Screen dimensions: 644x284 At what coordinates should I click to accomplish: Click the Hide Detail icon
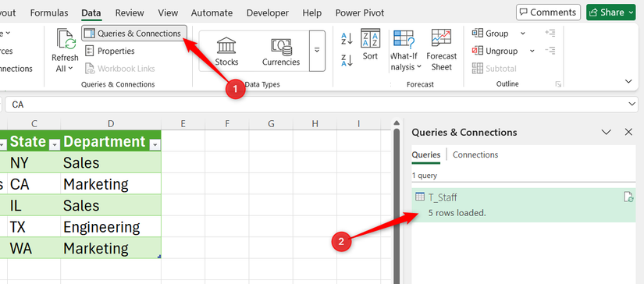pos(550,51)
